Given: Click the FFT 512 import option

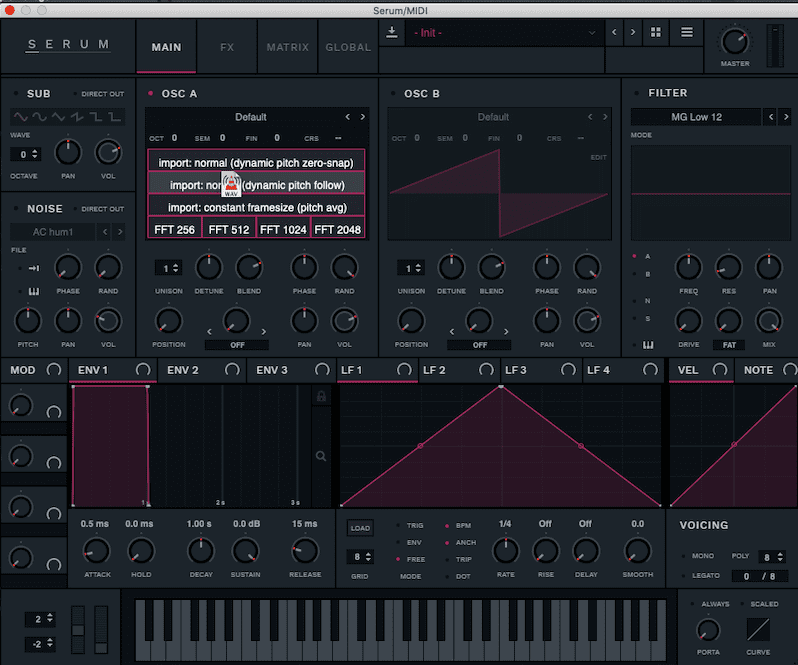Looking at the screenshot, I should point(229,229).
